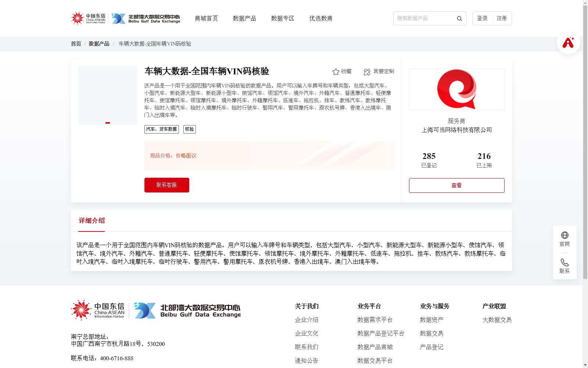Open the red AI assistant icon
588x368 pixels.
click(568, 42)
